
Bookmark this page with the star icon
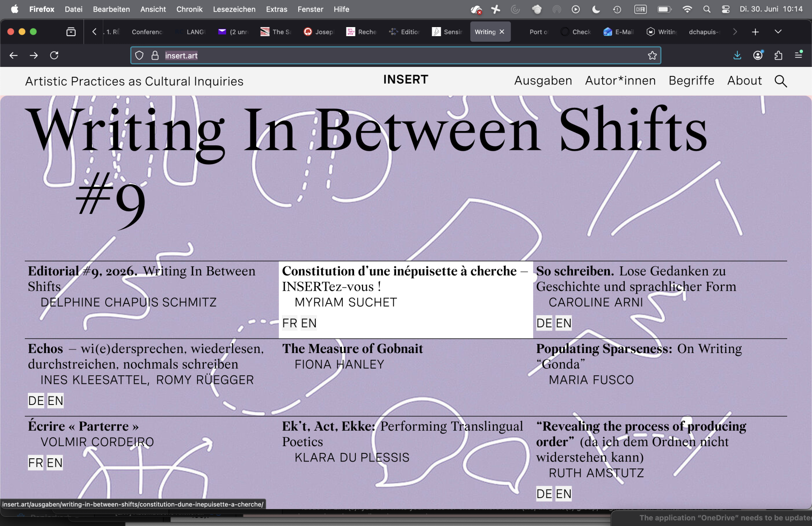click(x=652, y=55)
